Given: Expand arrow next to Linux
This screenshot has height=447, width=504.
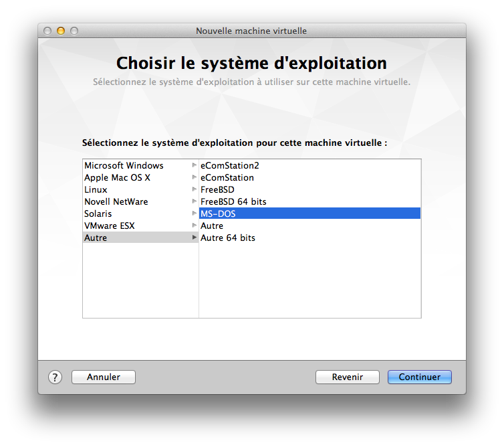Looking at the screenshot, I should pyautogui.click(x=194, y=189).
